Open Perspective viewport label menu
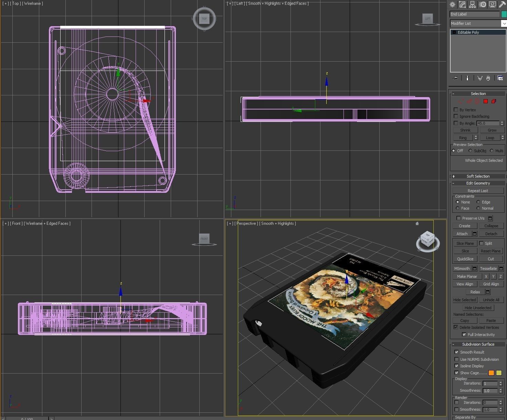Screen dimensions: 507x420 click(x=246, y=223)
